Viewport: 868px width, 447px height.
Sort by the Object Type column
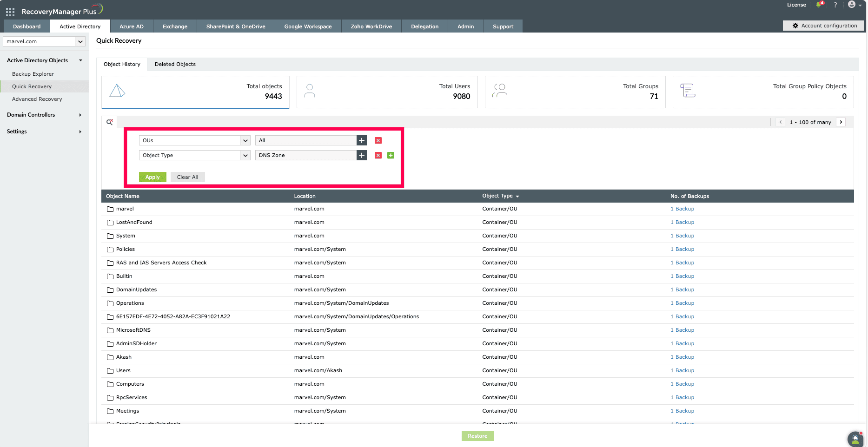[501, 196]
